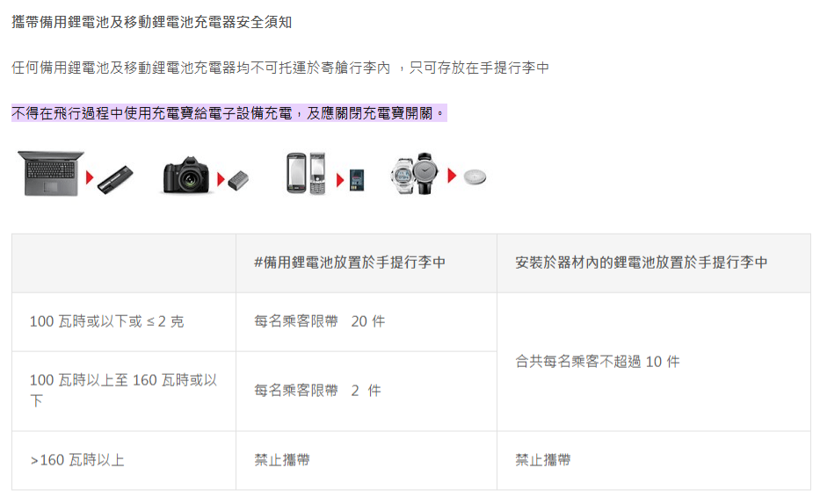Click the purple highlighted sentence about 充電寶
This screenshot has width=820, height=504.
(229, 113)
